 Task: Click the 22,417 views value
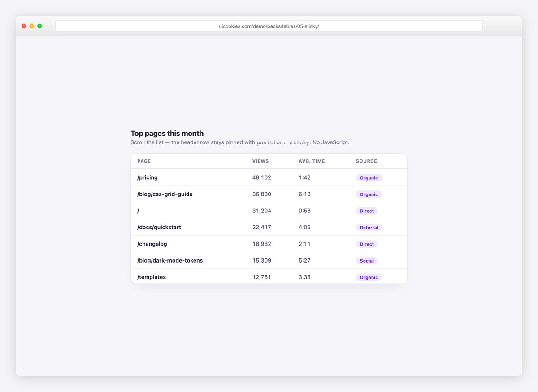coord(262,227)
